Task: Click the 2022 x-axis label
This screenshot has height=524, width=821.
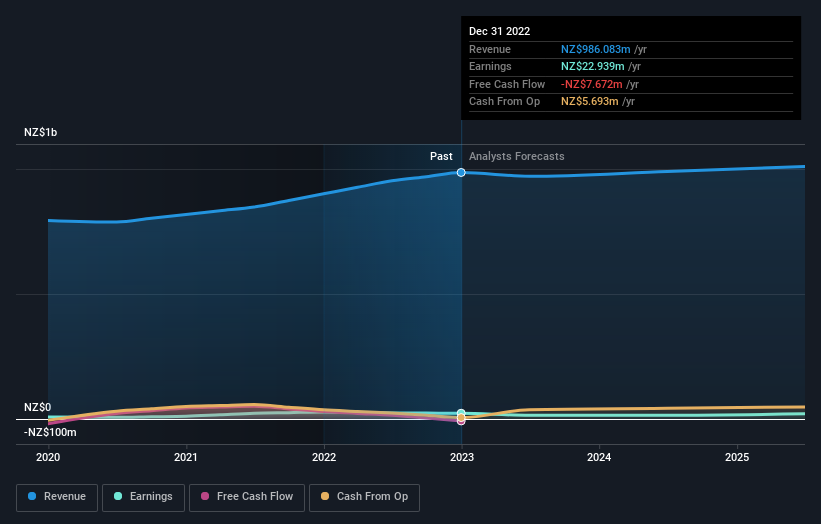Action: [x=324, y=458]
